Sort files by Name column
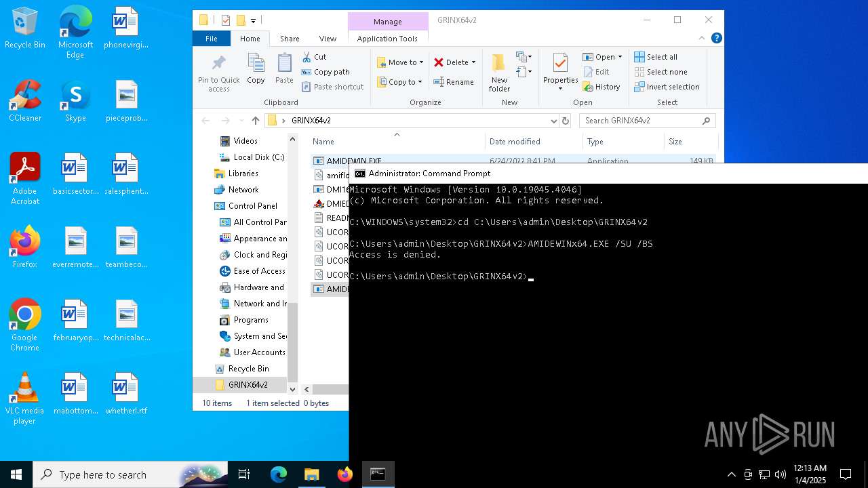Screen dimensions: 868x488 coord(397,142)
